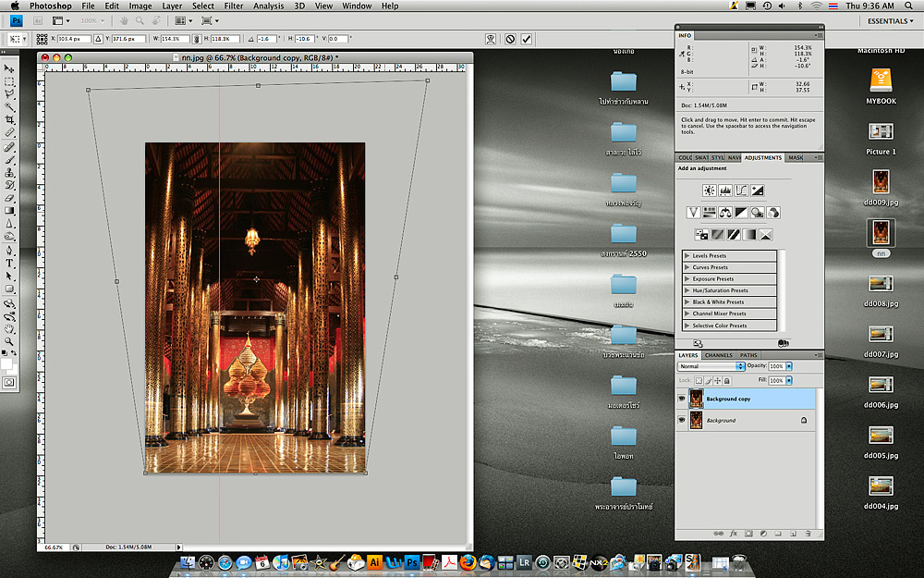Select the Crop tool
The image size is (924, 578).
(9, 120)
